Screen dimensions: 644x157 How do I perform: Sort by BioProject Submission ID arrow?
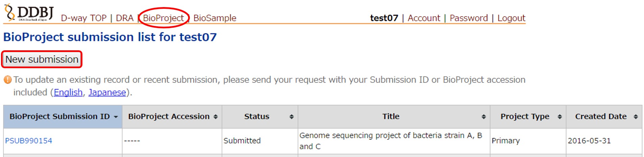point(116,117)
